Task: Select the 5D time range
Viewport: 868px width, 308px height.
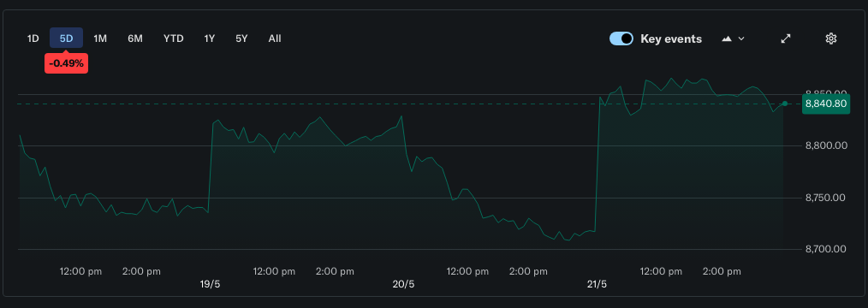Action: [67, 38]
